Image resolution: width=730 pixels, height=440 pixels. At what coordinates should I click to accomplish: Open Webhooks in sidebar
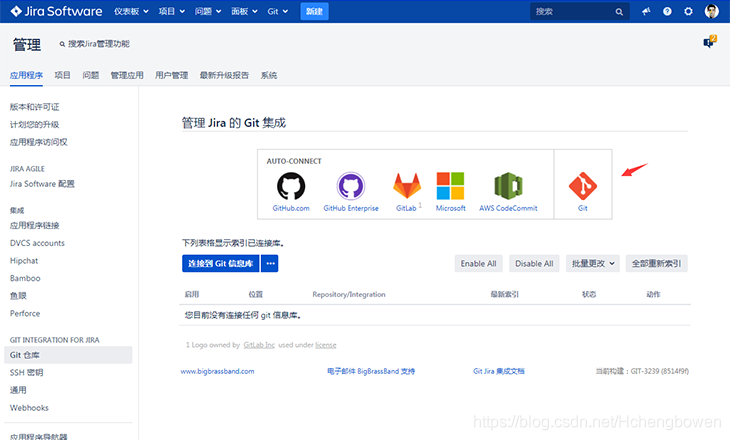click(29, 408)
